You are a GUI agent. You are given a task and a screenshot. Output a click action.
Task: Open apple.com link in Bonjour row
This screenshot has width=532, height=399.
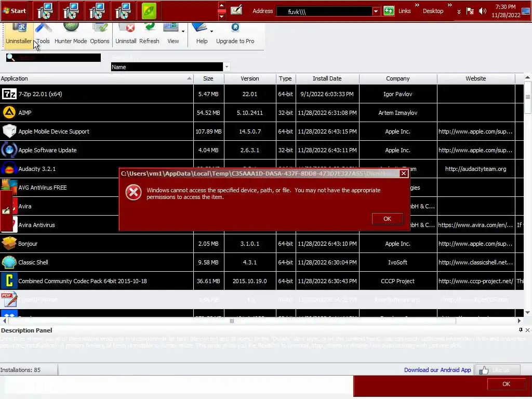point(475,244)
